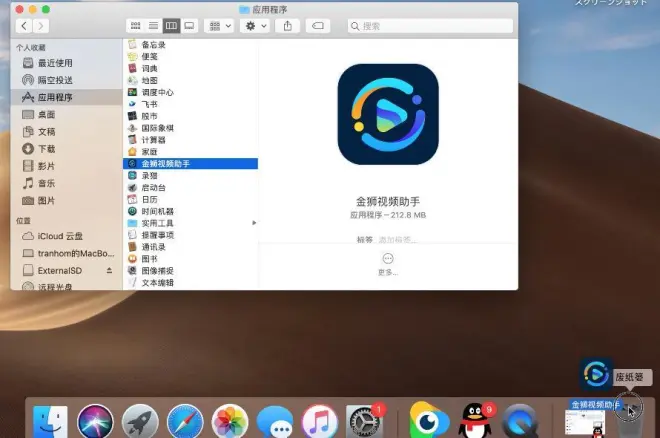Select 词典 in the applications list
660x438 pixels.
[x=190, y=68]
